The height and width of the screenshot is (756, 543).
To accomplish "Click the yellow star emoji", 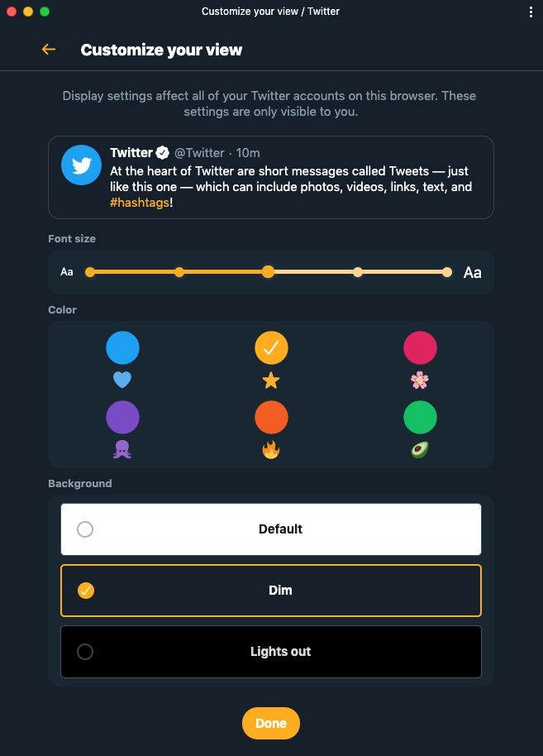I will 271,380.
